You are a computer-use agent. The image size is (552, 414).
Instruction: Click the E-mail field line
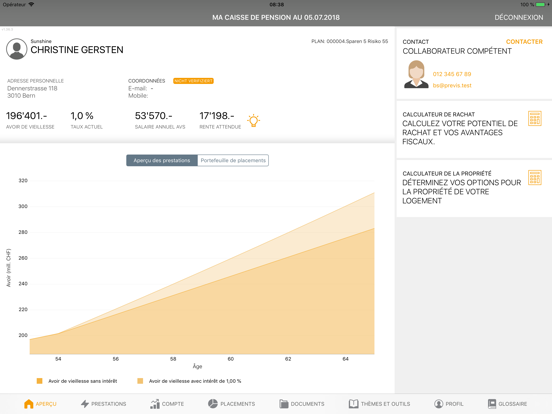(140, 88)
